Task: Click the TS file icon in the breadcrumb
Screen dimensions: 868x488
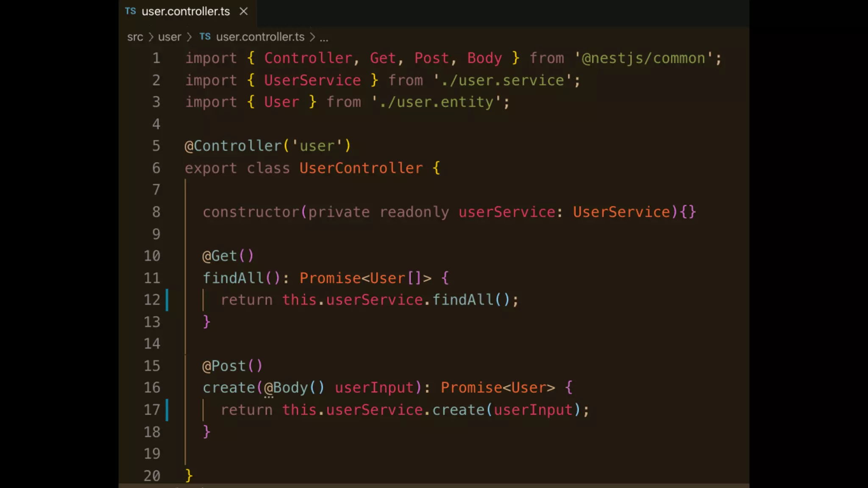Action: [x=205, y=37]
